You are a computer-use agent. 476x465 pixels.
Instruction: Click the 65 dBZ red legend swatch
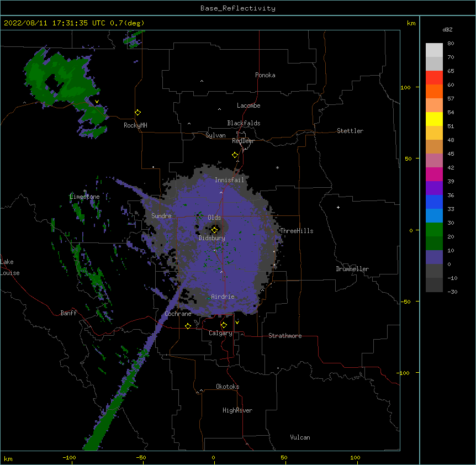(x=434, y=77)
